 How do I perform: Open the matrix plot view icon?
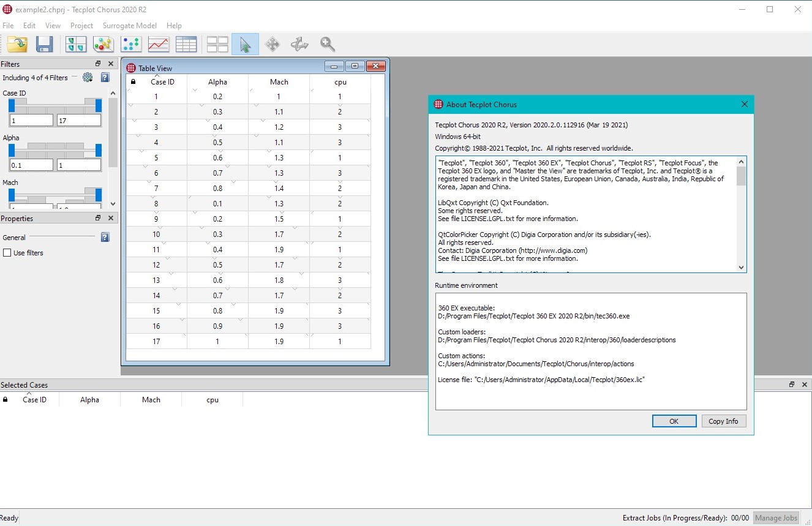(x=76, y=44)
